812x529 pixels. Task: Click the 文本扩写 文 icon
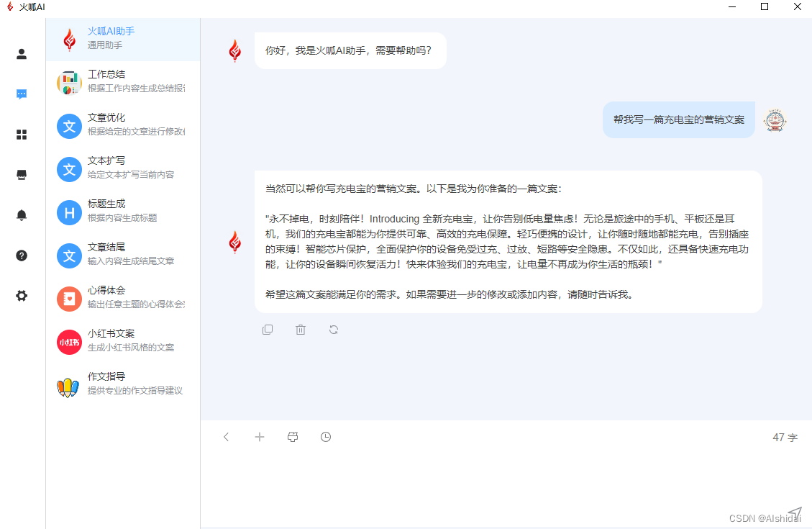[69, 169]
